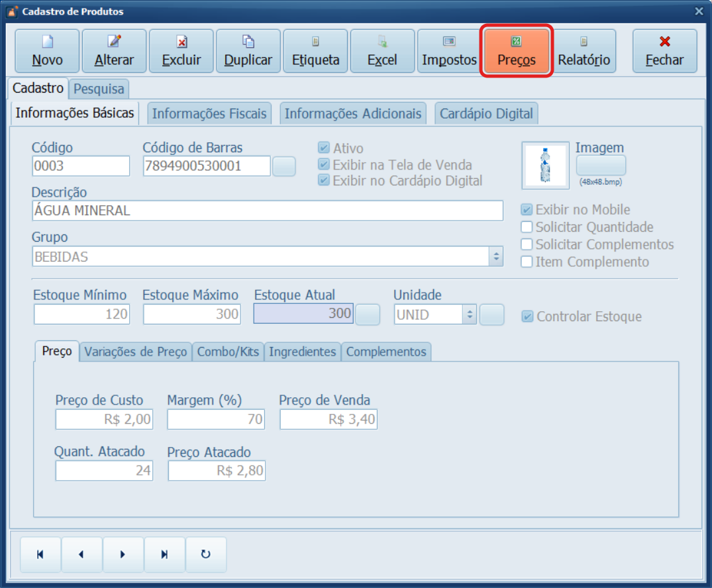Open the Unidade dropdown showing UNID
The image size is (712, 588).
(x=469, y=315)
